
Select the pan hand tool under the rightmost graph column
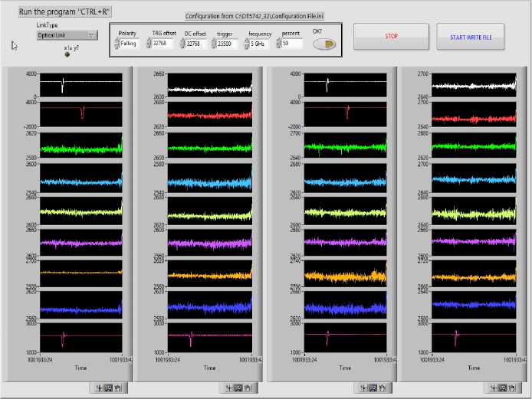click(511, 388)
